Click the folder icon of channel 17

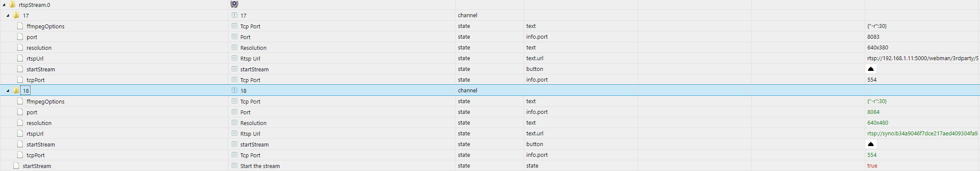pos(16,15)
